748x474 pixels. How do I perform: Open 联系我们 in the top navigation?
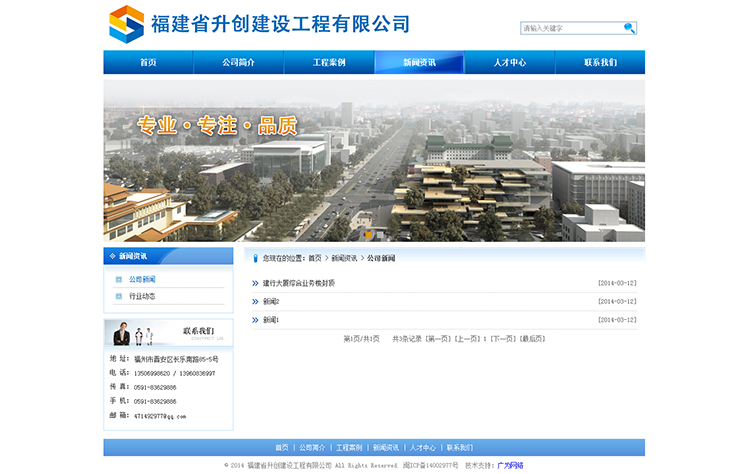[x=600, y=62]
